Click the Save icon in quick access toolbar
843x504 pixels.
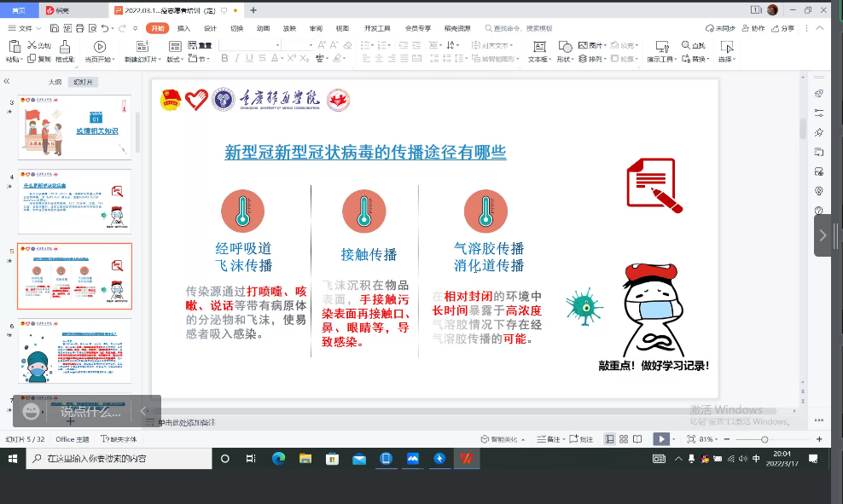[x=54, y=28]
